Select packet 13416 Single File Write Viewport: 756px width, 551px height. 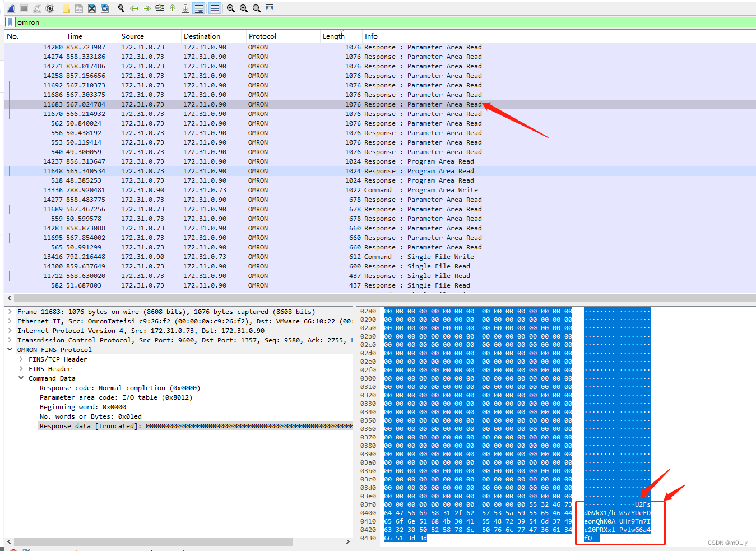pyautogui.click(x=380, y=257)
